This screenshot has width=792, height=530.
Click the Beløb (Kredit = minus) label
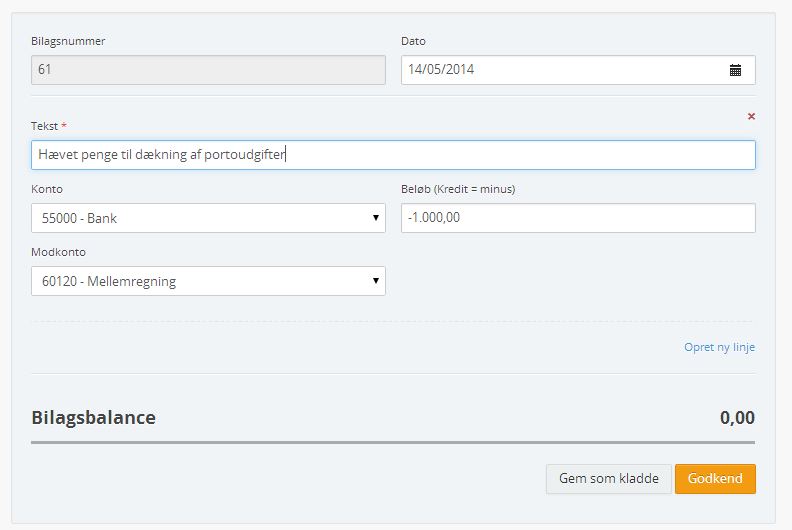coord(458,189)
